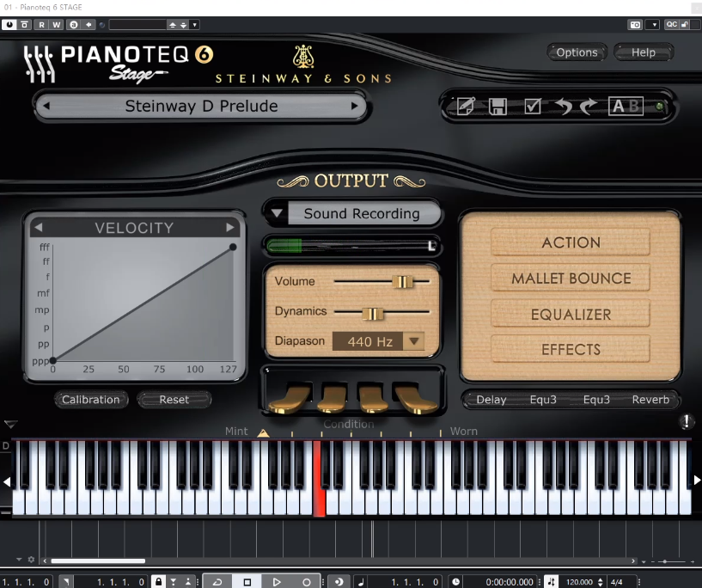702x588 pixels.
Task: Click the Condition slider triangle marker
Action: 263,432
